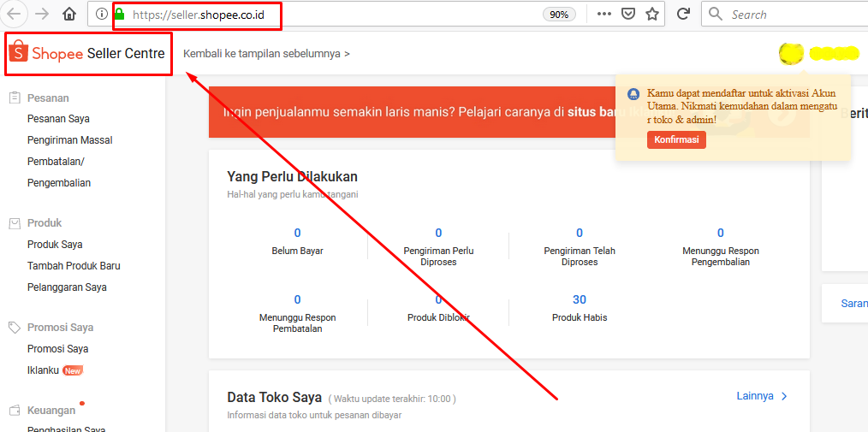The height and width of the screenshot is (432, 868).
Task: Open Kembali ke tampilan sebelumnya link
Action: pyautogui.click(x=266, y=54)
